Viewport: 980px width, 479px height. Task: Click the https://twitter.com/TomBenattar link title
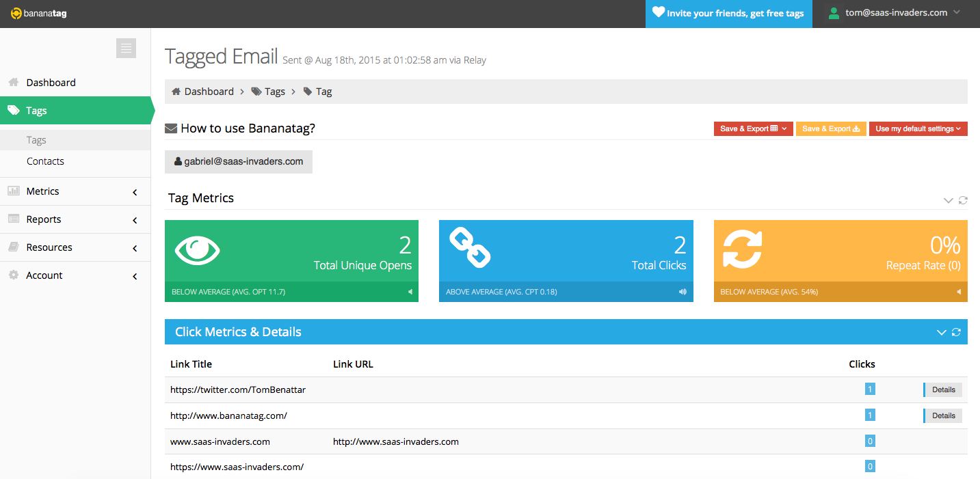tap(238, 389)
